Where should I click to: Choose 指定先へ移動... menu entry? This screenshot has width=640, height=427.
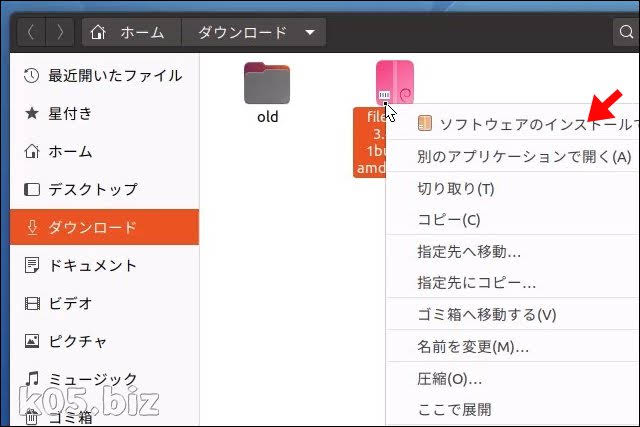[x=513, y=251]
